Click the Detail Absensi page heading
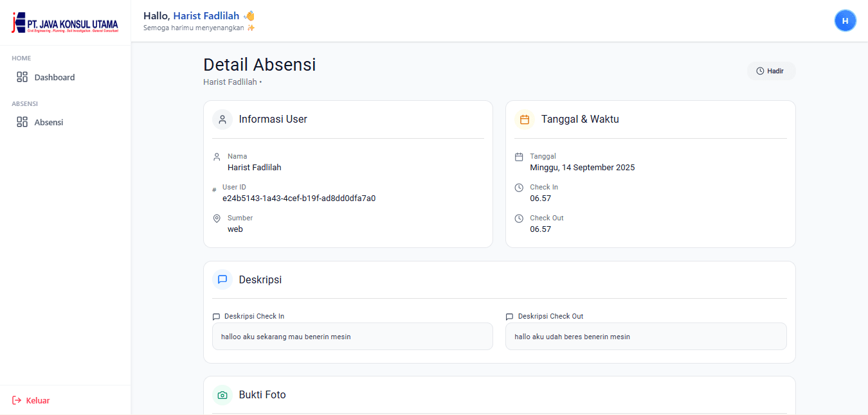The height and width of the screenshot is (415, 868). 259,64
